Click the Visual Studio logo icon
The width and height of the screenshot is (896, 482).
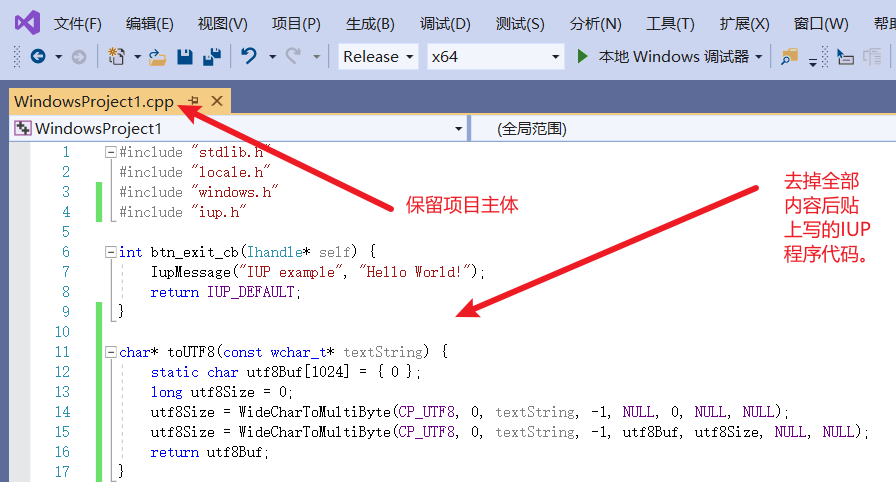27,23
